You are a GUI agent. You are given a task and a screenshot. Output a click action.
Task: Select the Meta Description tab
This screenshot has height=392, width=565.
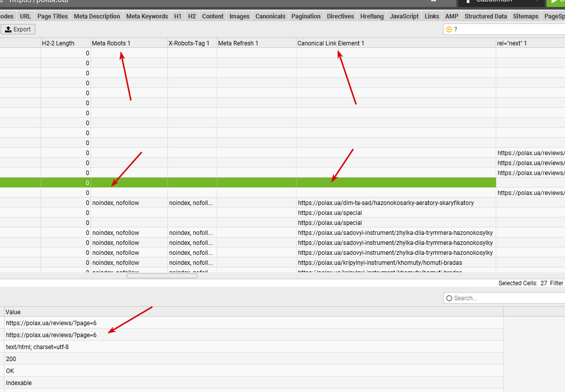96,16
